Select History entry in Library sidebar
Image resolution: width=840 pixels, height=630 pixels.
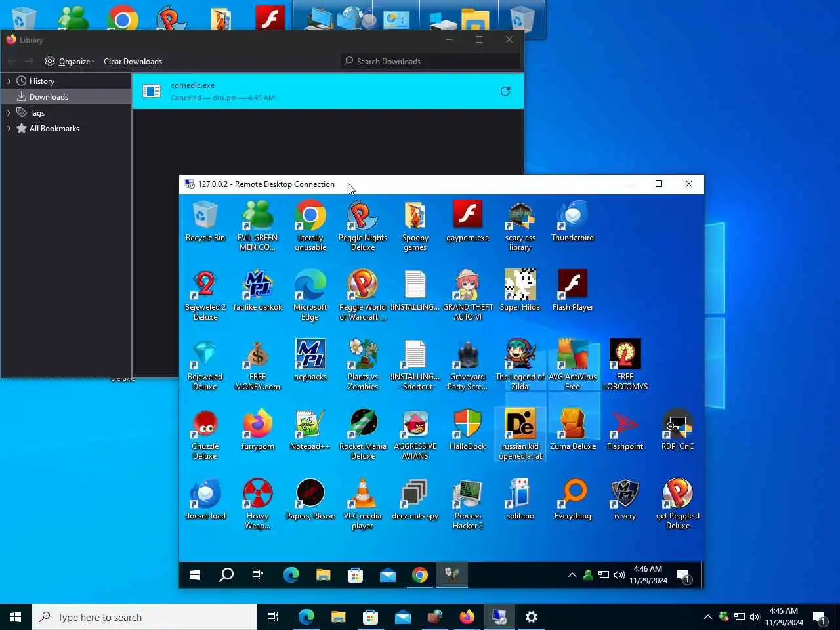click(41, 81)
